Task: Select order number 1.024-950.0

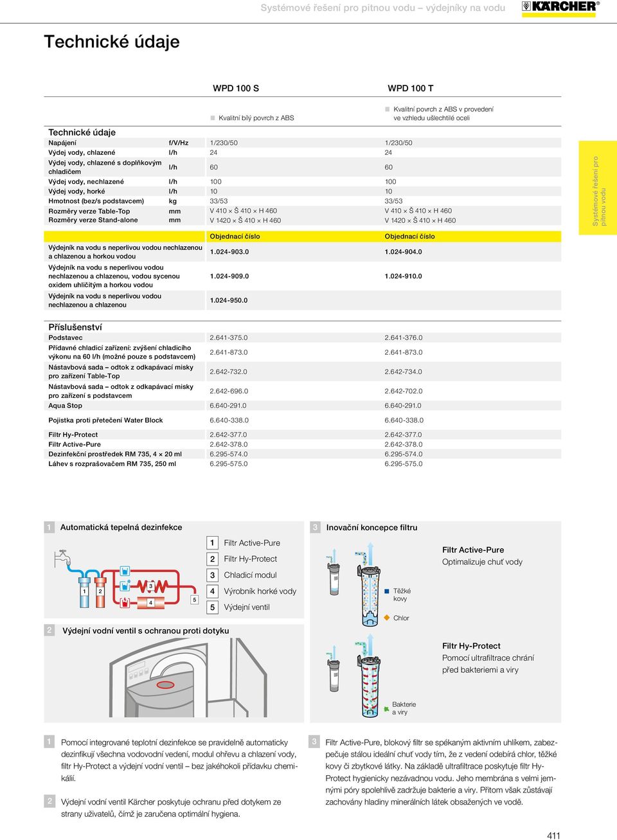Action: pyautogui.click(x=229, y=301)
